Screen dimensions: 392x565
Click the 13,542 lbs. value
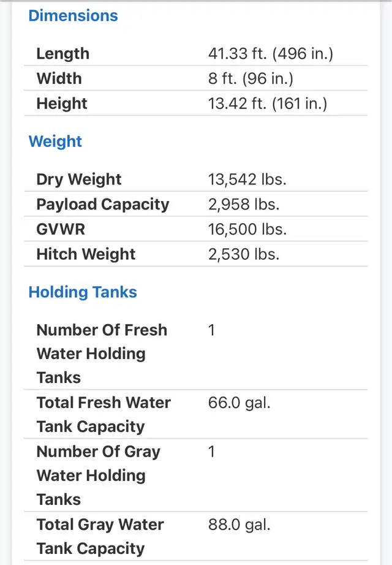pos(247,180)
